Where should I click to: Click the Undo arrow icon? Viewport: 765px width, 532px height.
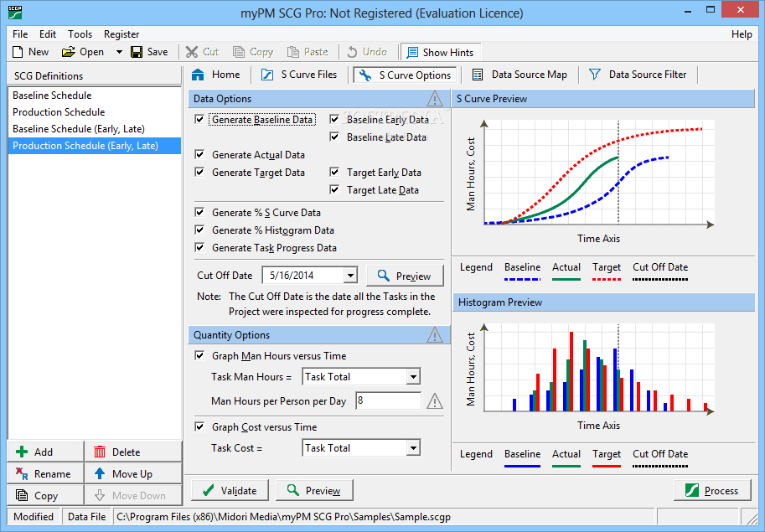(352, 52)
